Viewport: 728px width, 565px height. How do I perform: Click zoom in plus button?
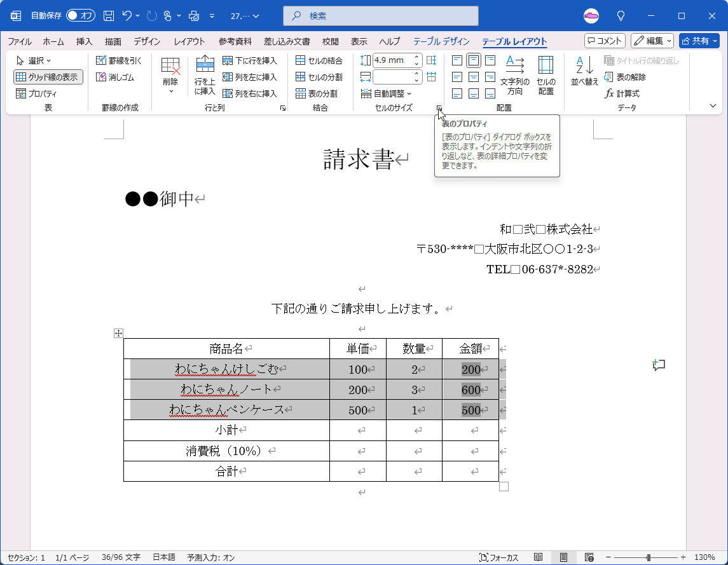tap(683, 557)
